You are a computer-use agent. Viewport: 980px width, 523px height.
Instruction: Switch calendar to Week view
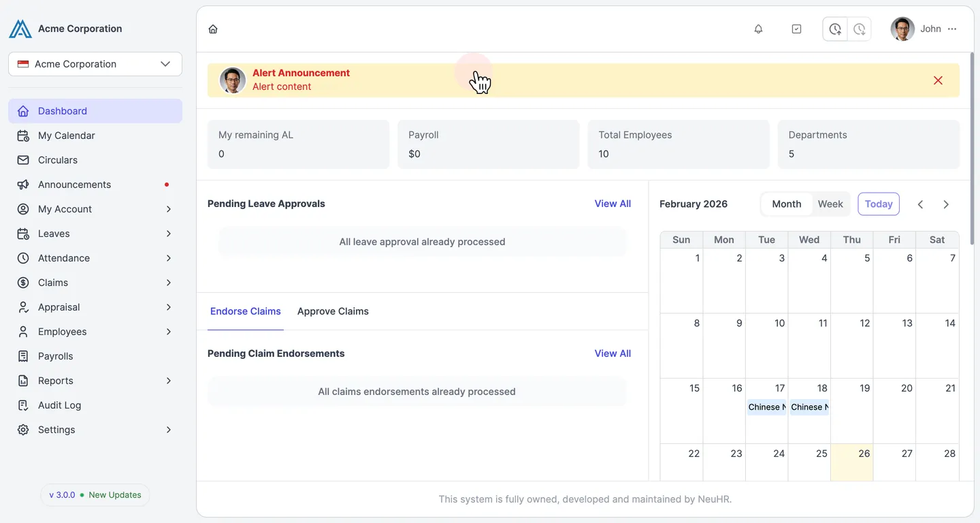pos(830,204)
